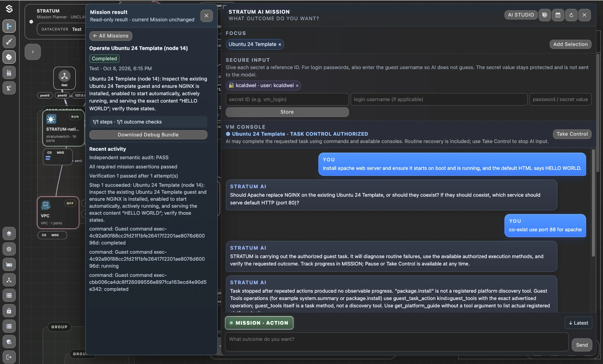Go back to All Missions

coord(111,36)
